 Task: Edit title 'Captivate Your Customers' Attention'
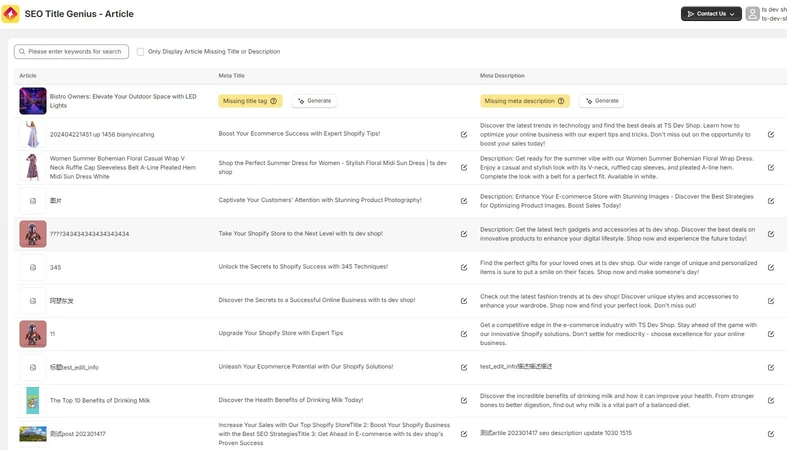pos(464,201)
